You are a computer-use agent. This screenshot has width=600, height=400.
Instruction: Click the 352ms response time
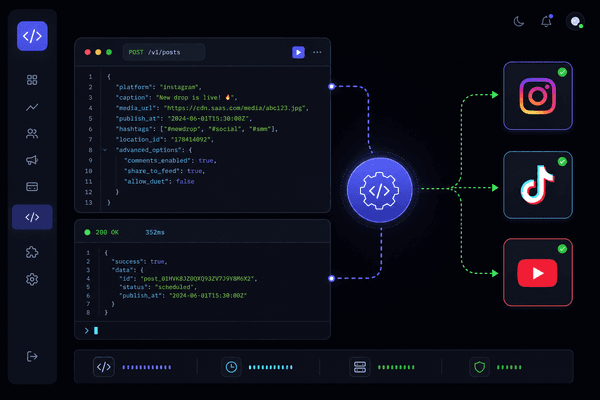coord(155,232)
